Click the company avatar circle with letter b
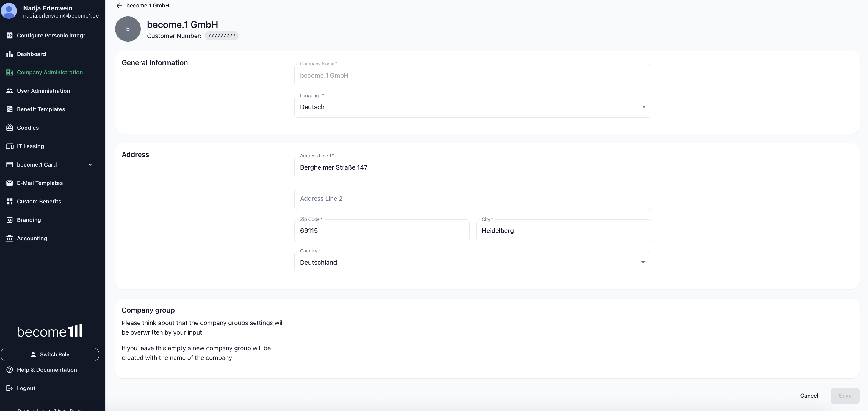The image size is (868, 411). [x=128, y=29]
